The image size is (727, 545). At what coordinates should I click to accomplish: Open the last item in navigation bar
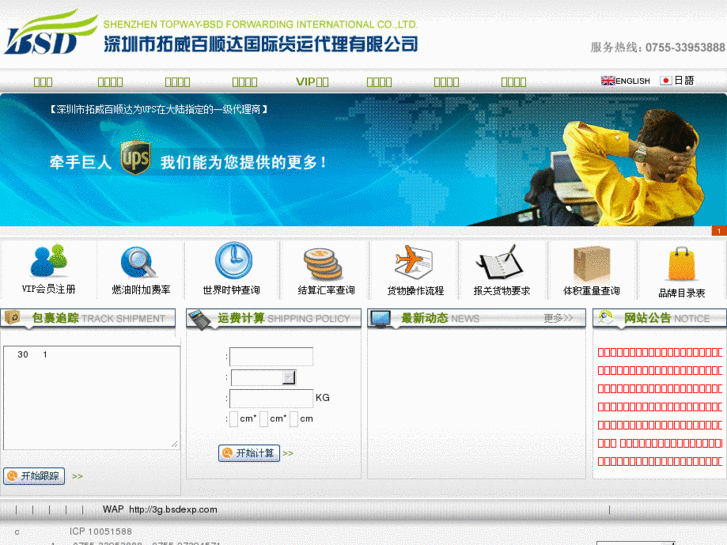tap(513, 82)
